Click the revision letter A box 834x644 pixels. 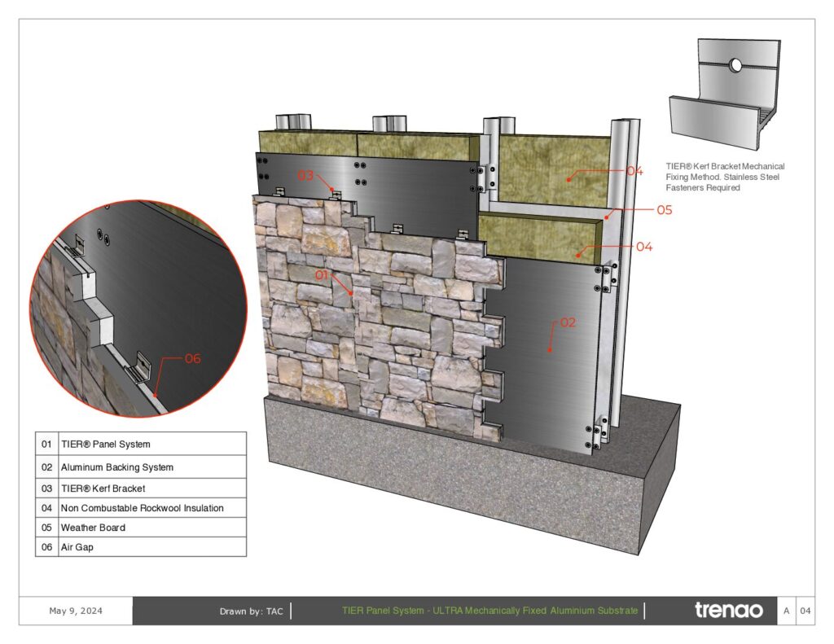787,611
